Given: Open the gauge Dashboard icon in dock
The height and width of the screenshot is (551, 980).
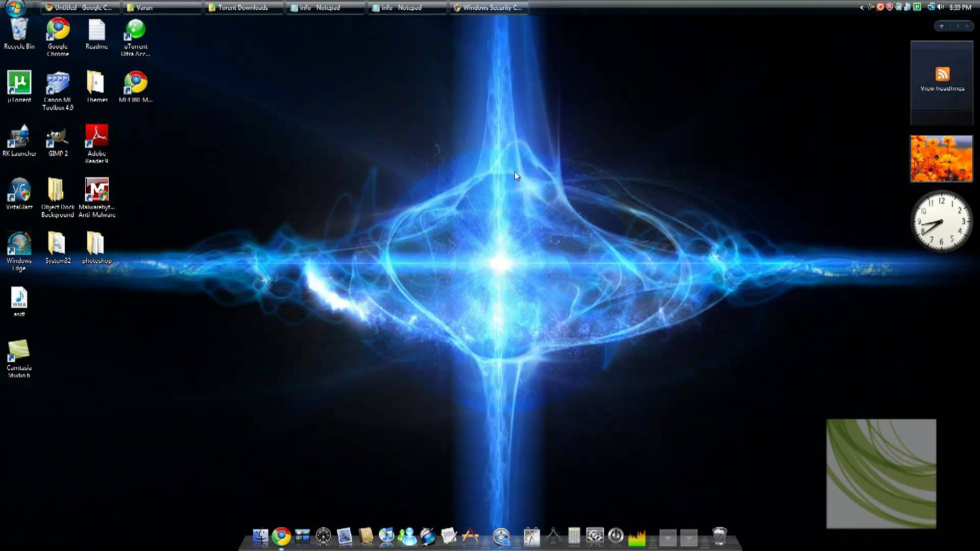Looking at the screenshot, I should (324, 536).
